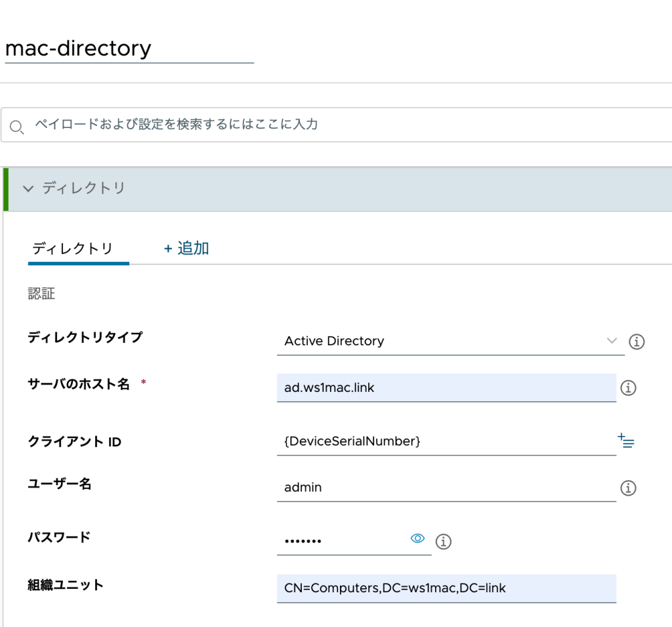Click the ad.ws1mac.link hostname field
672x627 pixels.
(446, 388)
